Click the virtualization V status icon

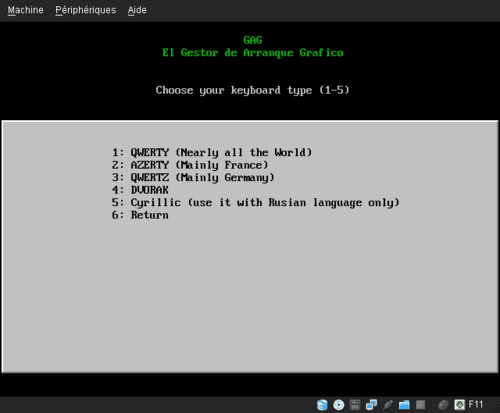[420, 405]
